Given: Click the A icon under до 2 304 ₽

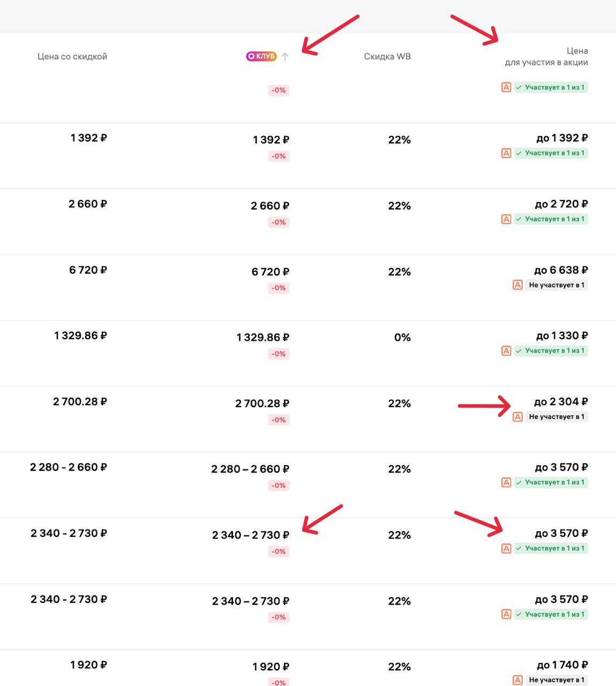Looking at the screenshot, I should pyautogui.click(x=517, y=417).
